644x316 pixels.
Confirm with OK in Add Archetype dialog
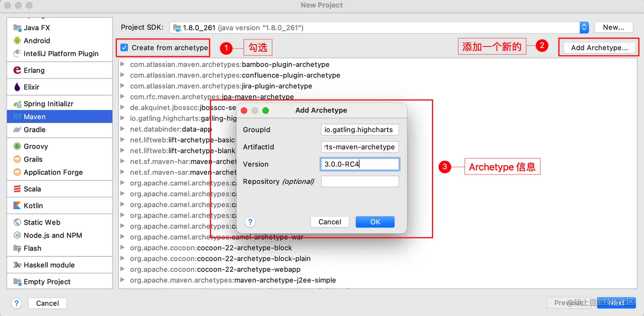coord(375,222)
